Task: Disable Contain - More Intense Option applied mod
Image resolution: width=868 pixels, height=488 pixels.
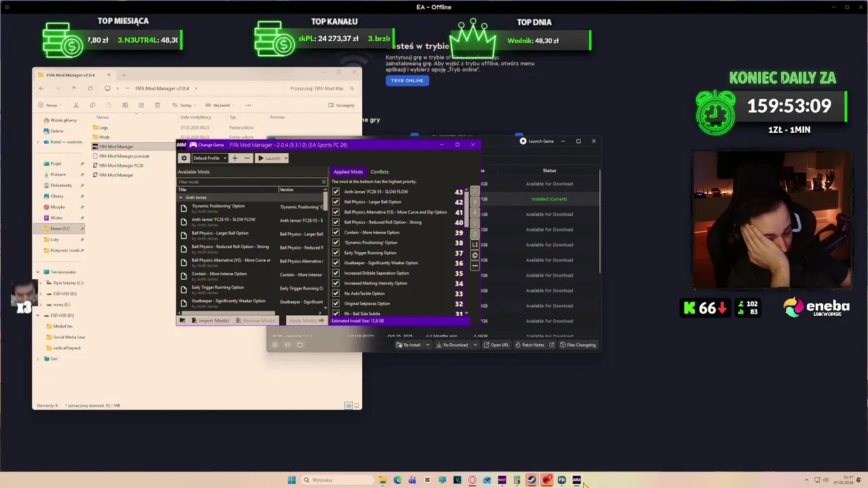Action: pos(336,232)
